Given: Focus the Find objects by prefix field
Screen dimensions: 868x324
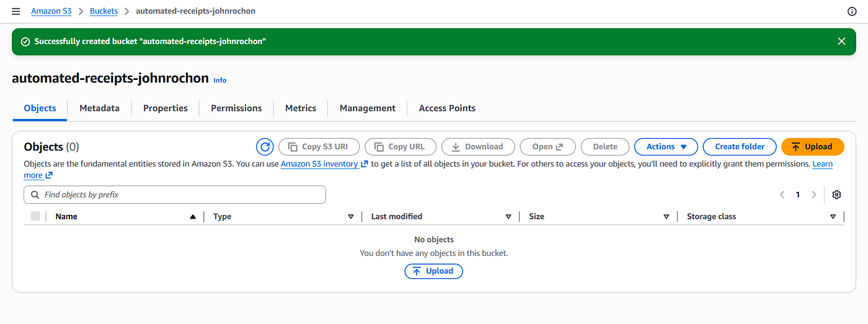Looking at the screenshot, I should [175, 195].
